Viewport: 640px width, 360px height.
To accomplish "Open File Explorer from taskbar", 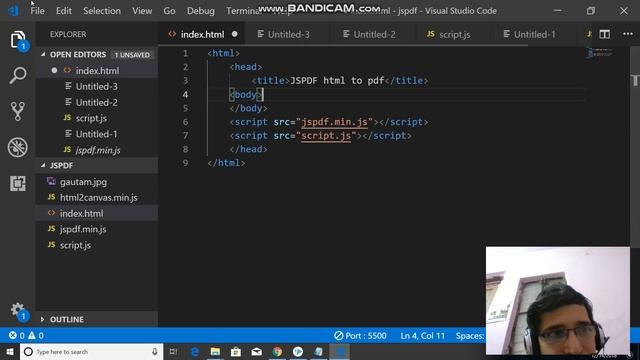I will point(215,351).
